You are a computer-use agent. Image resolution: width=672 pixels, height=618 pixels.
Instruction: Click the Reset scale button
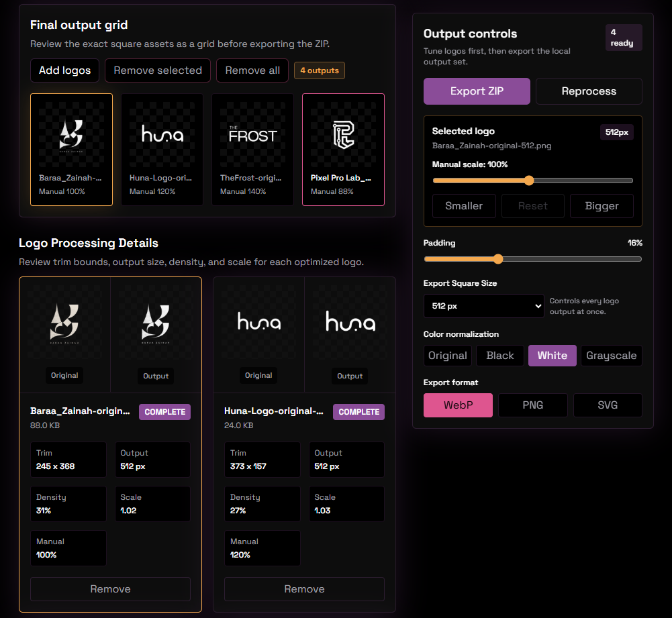tap(533, 206)
